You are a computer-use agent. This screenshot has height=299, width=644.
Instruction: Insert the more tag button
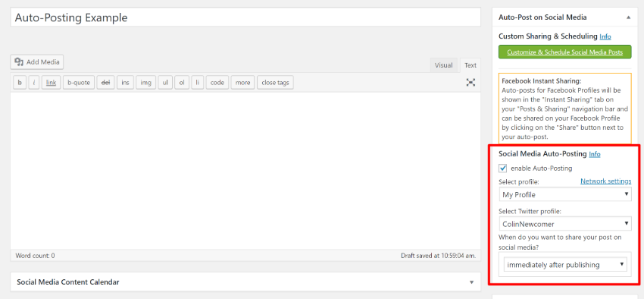tap(242, 83)
